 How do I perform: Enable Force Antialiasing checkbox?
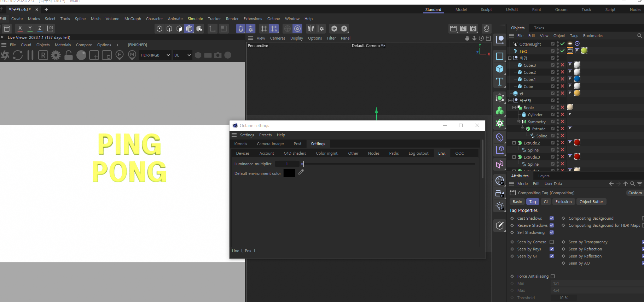click(x=553, y=276)
